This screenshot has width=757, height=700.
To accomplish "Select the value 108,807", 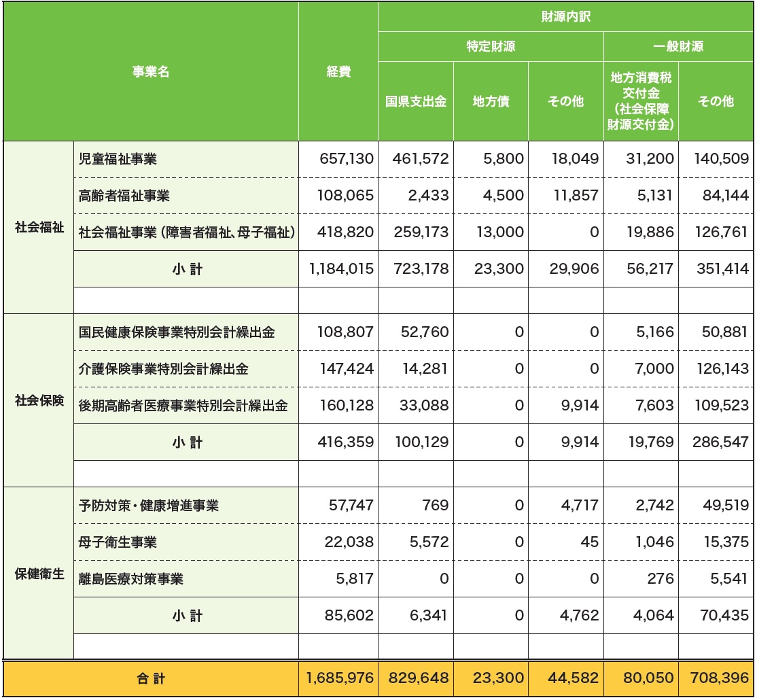I will (345, 332).
